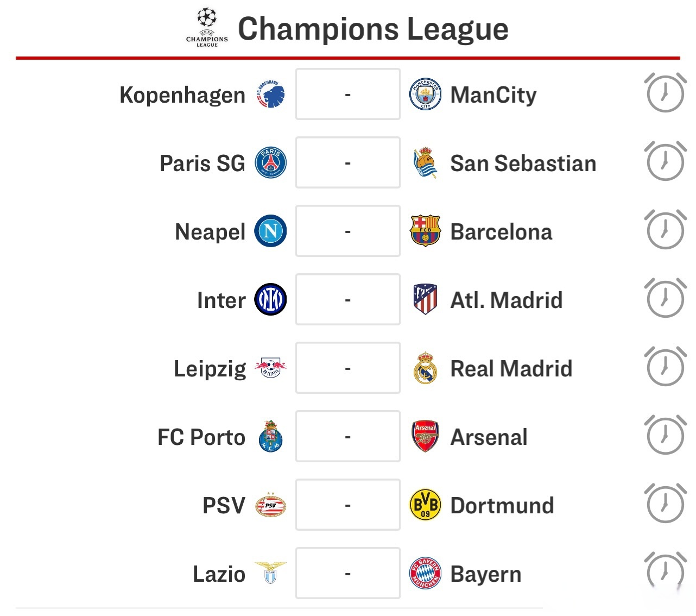Open the FC Porto team name
Image resolution: width=696 pixels, height=616 pixels.
tap(201, 437)
